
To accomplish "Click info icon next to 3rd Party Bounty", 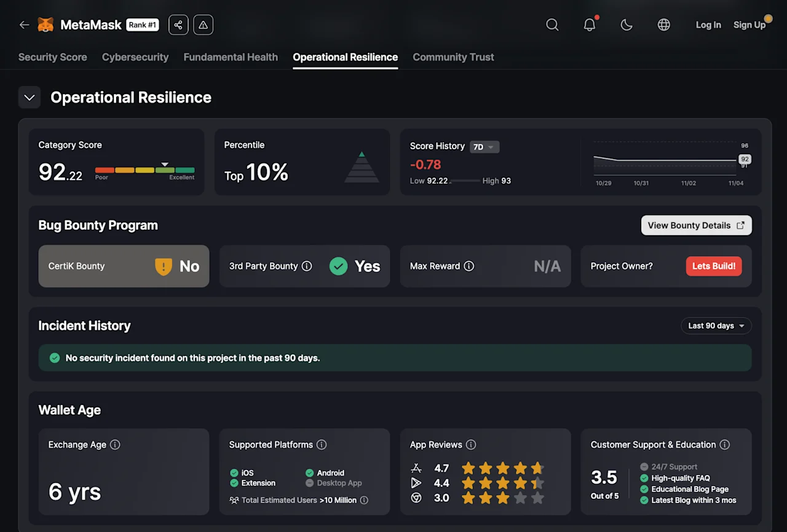I will tap(307, 266).
